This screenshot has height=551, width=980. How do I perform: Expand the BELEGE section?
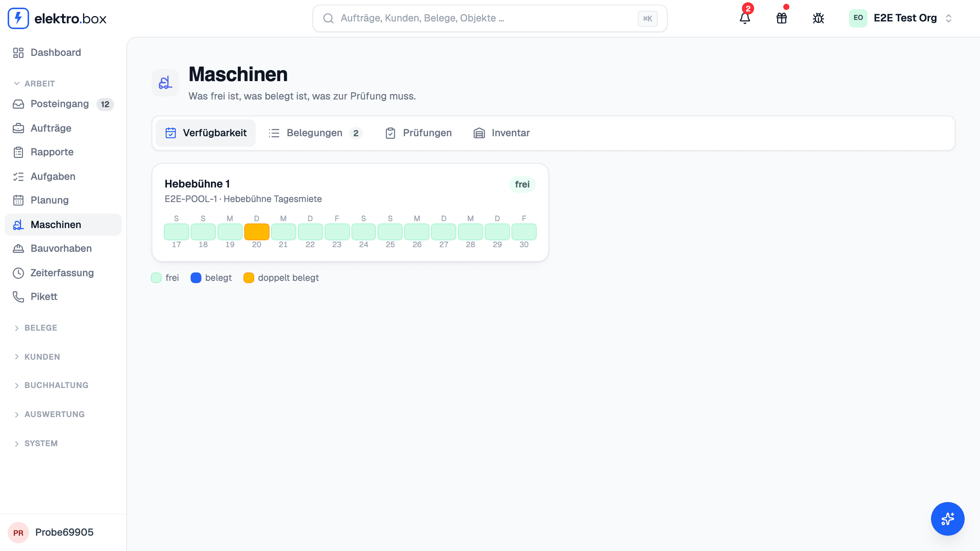[36, 328]
